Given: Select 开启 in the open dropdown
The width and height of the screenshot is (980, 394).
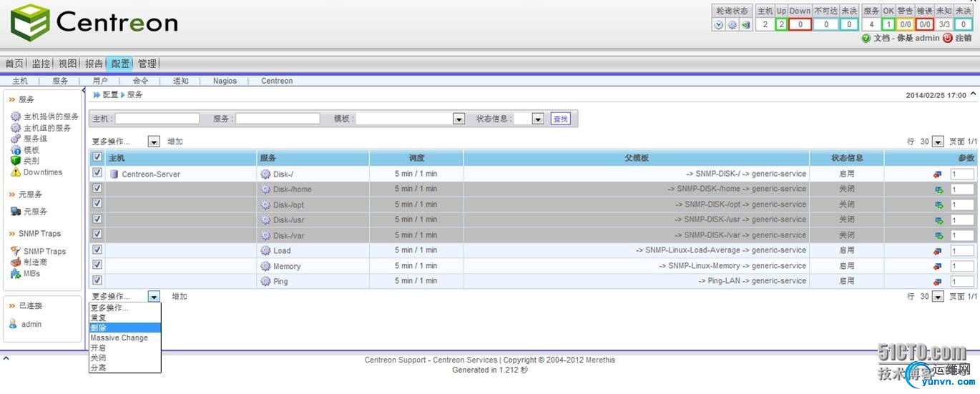Looking at the screenshot, I should coord(125,348).
